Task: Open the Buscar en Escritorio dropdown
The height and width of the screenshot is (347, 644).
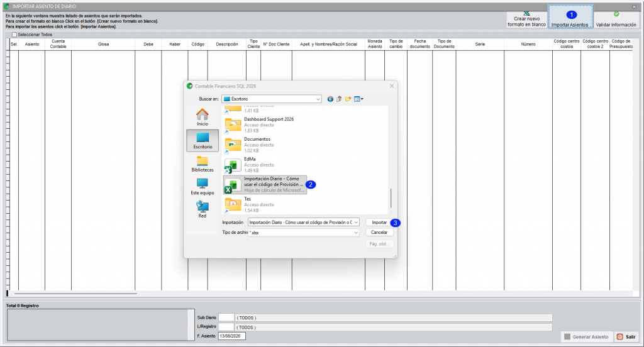Action: (x=318, y=99)
